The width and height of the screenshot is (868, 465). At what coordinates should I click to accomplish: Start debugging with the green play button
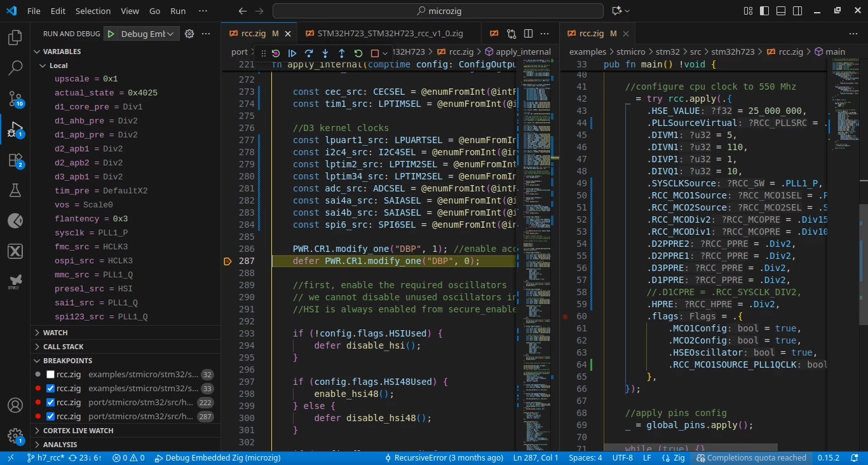(111, 34)
